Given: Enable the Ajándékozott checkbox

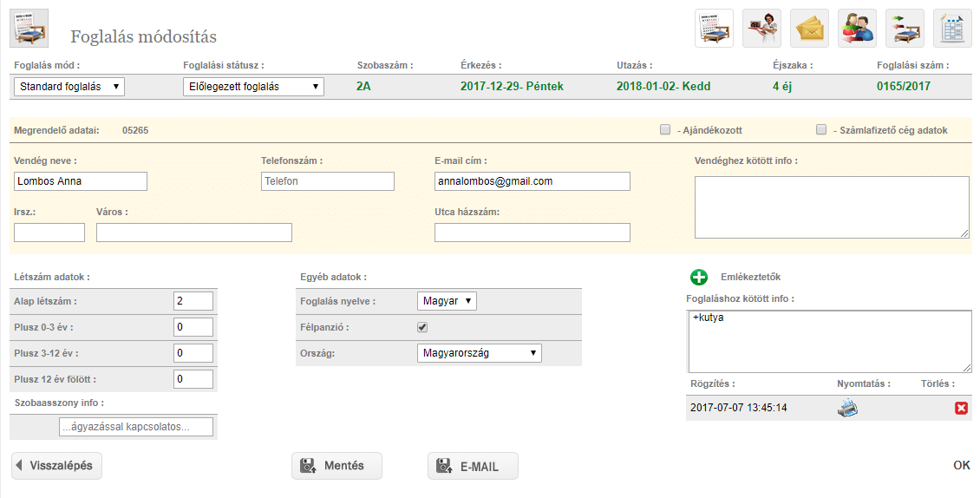Looking at the screenshot, I should coord(665,130).
